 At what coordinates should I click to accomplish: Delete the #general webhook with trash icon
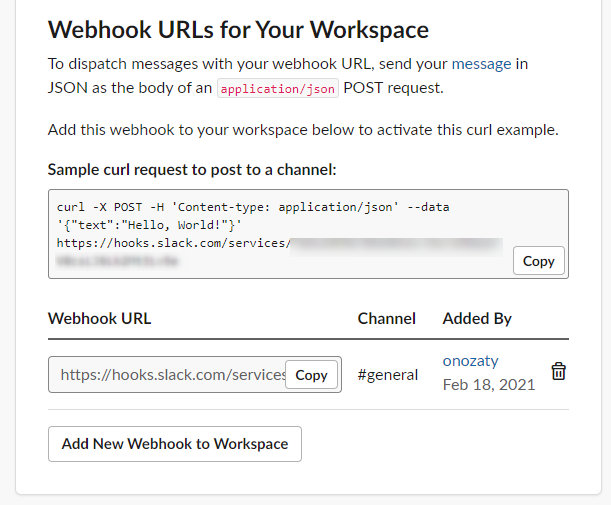coord(558,371)
